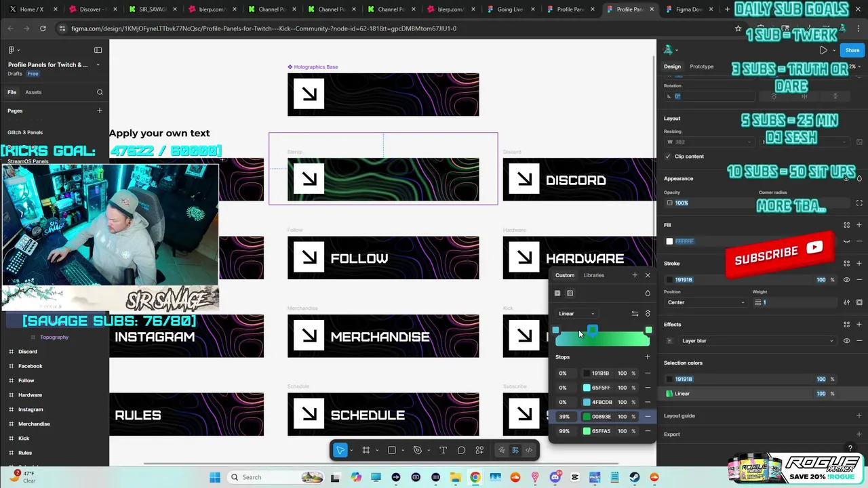Open the Pen tool options chevron

[428, 451]
